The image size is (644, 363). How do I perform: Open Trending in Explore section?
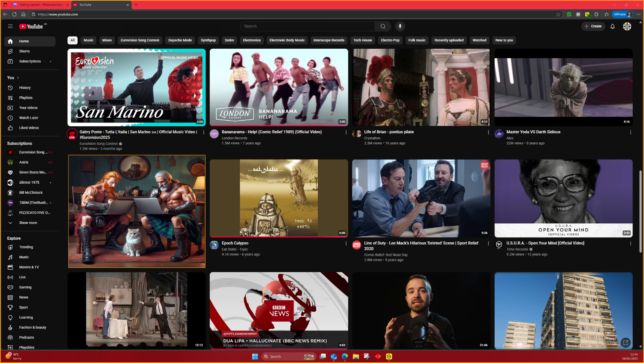(x=26, y=247)
